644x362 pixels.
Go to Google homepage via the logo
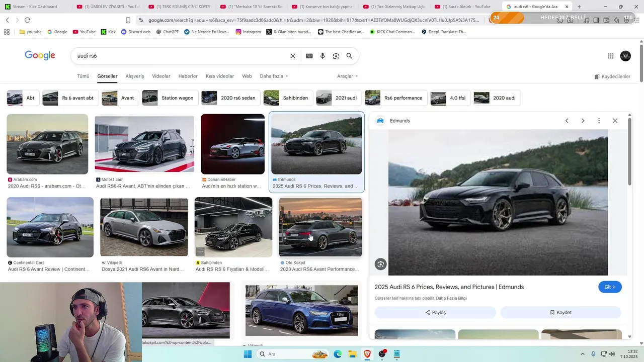pos(40,56)
